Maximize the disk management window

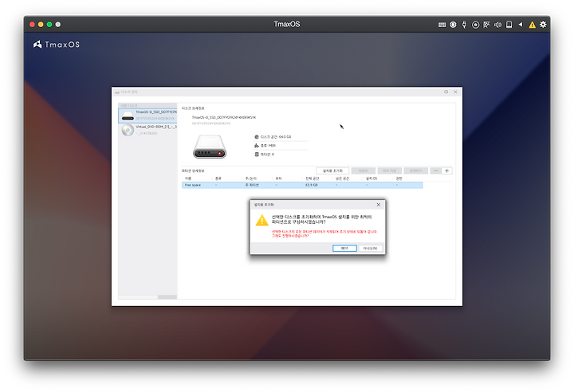446,92
